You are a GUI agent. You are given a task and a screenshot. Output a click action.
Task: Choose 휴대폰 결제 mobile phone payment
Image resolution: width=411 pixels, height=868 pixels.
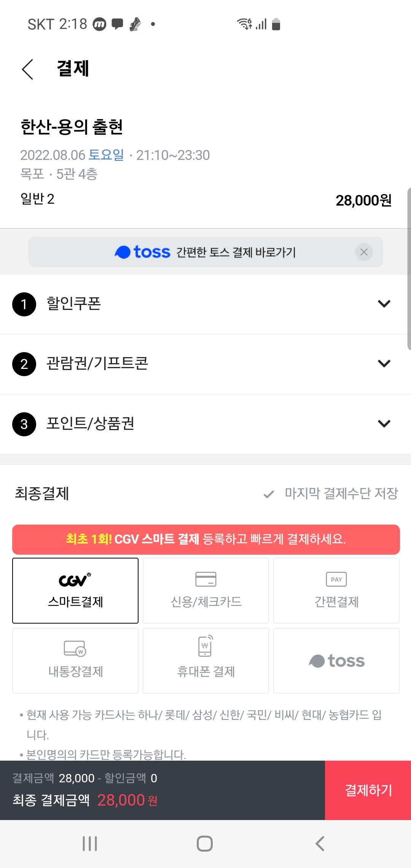205,661
